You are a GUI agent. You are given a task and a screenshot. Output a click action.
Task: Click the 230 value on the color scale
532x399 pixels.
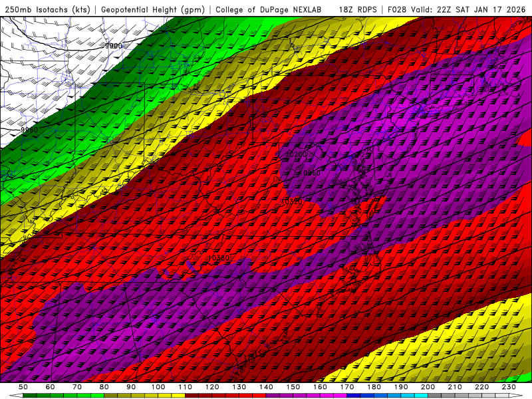(509, 387)
